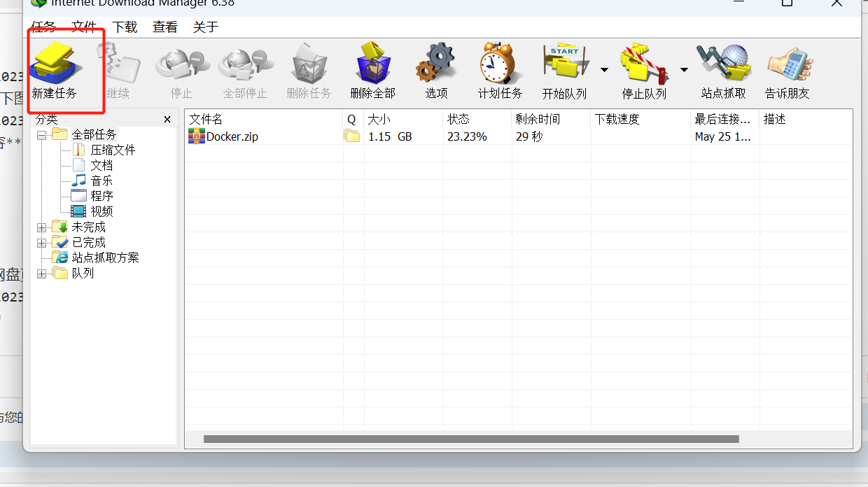The height and width of the screenshot is (487, 868).
Task: Open the 下载 menu
Action: tap(125, 27)
